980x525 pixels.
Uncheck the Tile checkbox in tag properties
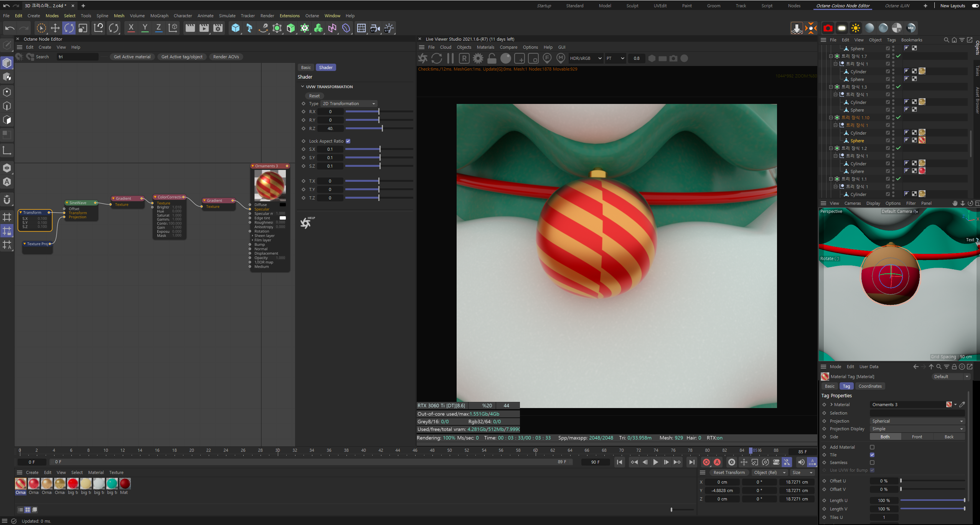pos(872,455)
